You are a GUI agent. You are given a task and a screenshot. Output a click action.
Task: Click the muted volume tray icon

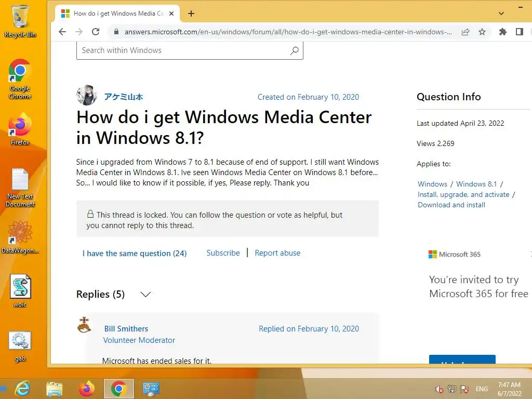439,389
